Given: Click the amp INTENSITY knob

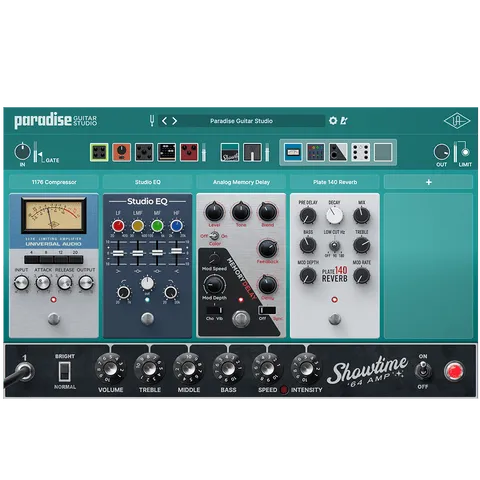Looking at the screenshot, I should 306,369.
